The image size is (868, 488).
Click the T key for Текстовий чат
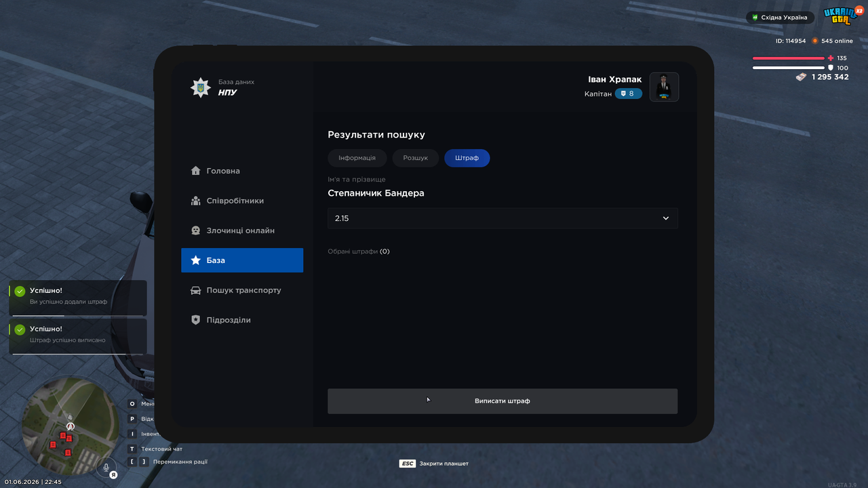(132, 449)
